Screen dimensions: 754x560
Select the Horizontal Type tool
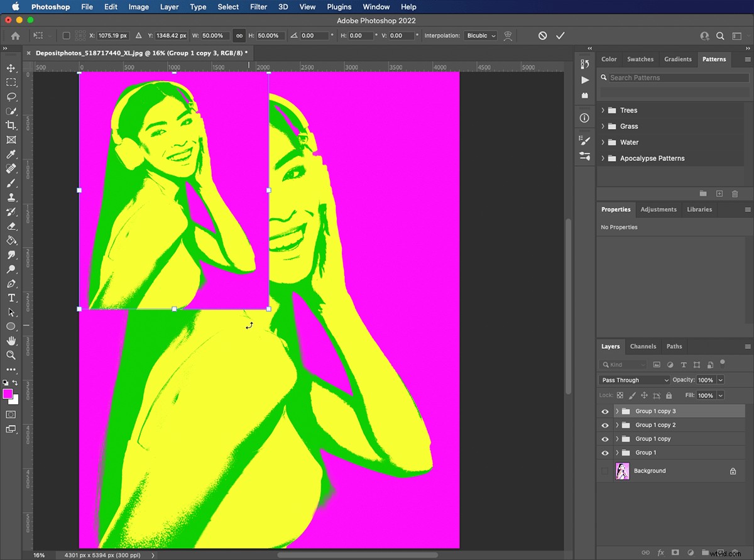[x=11, y=298]
